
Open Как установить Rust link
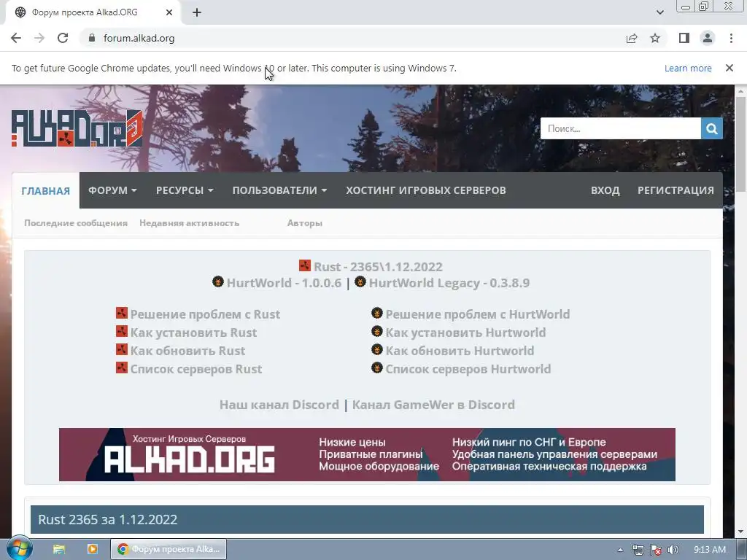point(193,332)
